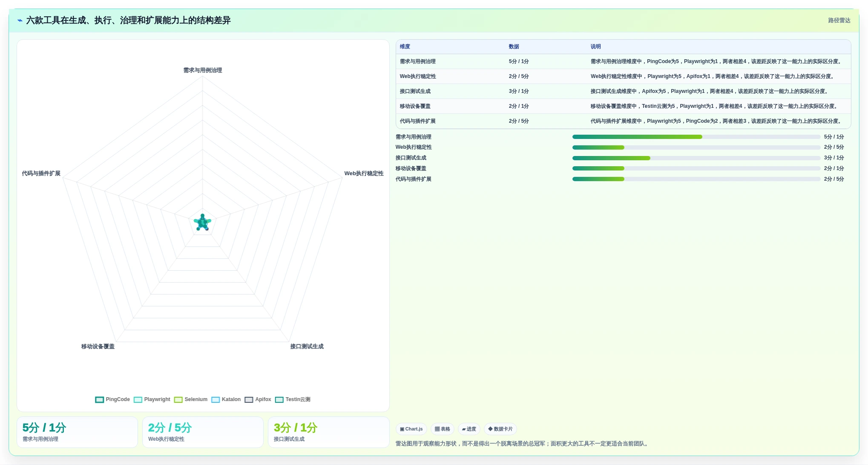Select the Web执行稳定性 table row cell
The height and width of the screenshot is (465, 868).
(x=418, y=76)
